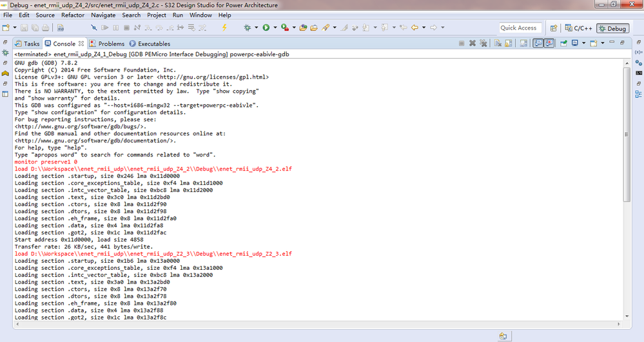The image size is (644, 342).
Task: Click the console Terminate square icon
Action: tap(462, 43)
